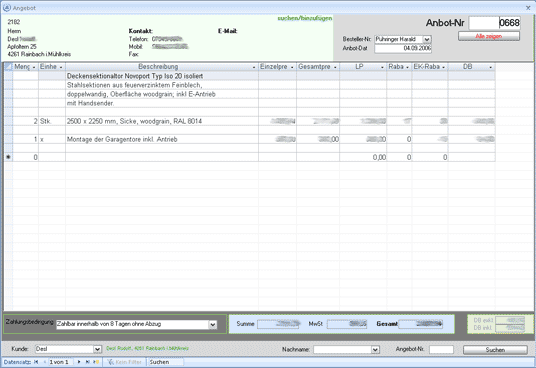Expand the Kunde combo box
536x368 pixels.
coord(97,349)
